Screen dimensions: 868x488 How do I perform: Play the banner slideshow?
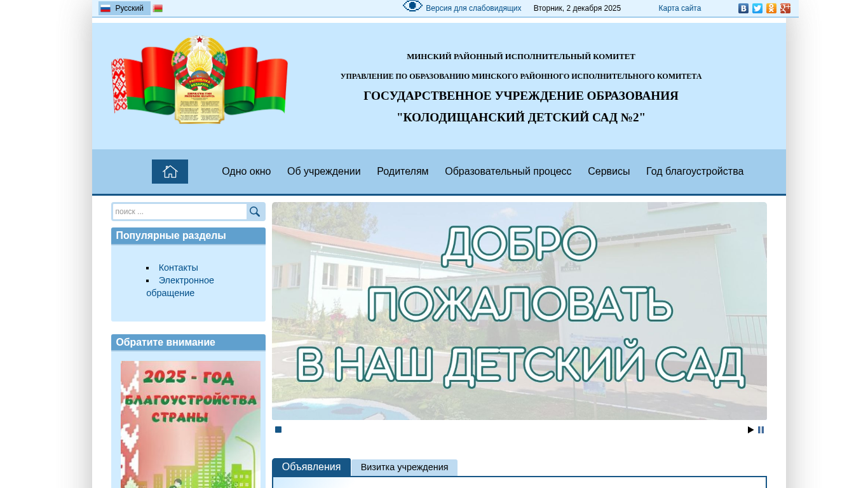(x=750, y=430)
